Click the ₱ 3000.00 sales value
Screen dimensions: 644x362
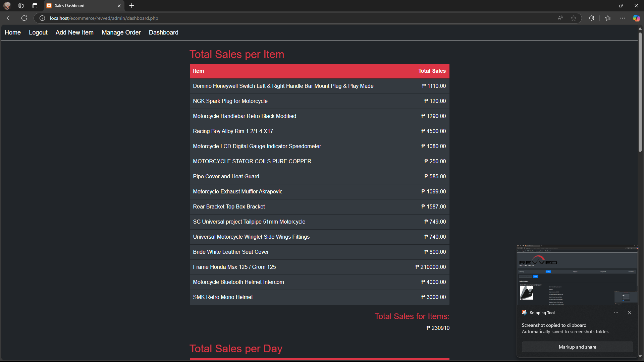click(434, 297)
